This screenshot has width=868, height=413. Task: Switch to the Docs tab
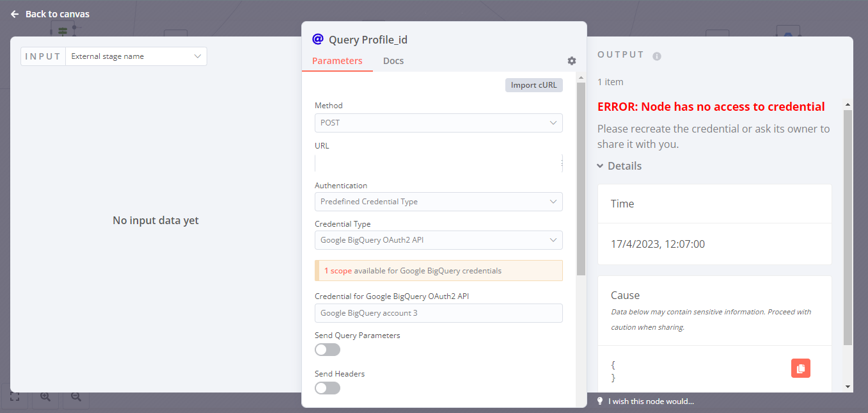point(393,61)
